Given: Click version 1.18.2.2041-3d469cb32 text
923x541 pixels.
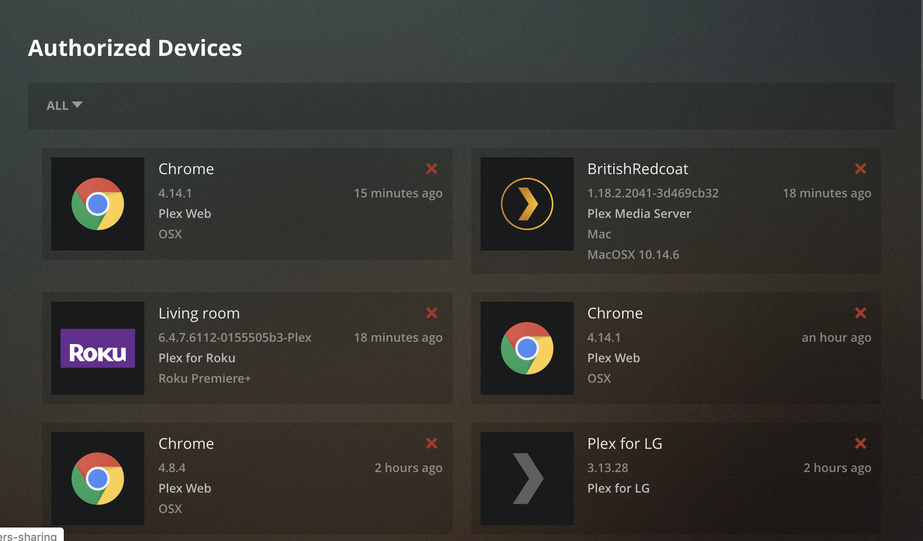Looking at the screenshot, I should click(653, 193).
